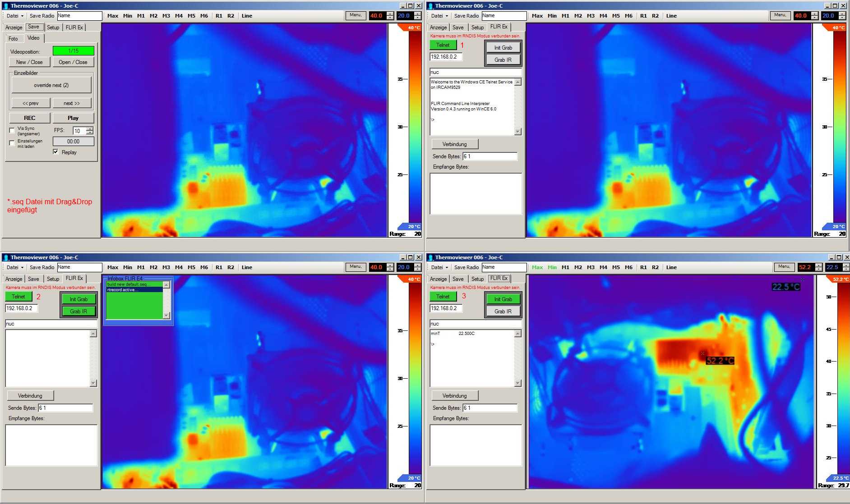The height and width of the screenshot is (504, 850).
Task: Click the green Videoposition 1/15 bar
Action: tap(73, 51)
